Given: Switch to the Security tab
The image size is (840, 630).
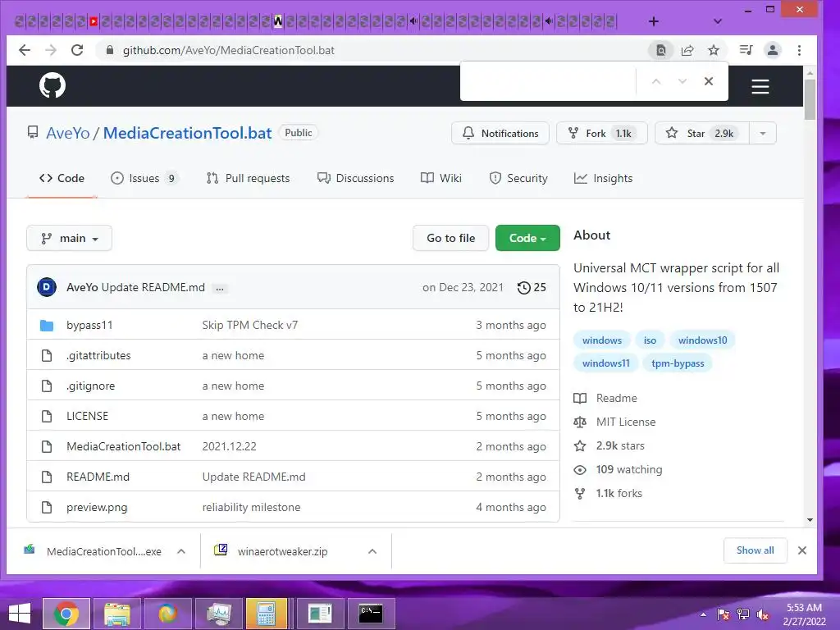Looking at the screenshot, I should 518,178.
